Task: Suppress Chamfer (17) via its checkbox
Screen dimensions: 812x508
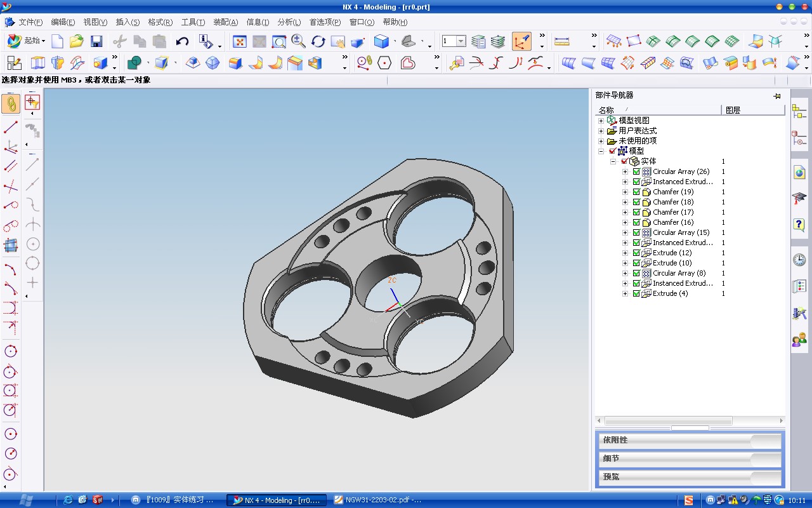Action: coord(636,212)
